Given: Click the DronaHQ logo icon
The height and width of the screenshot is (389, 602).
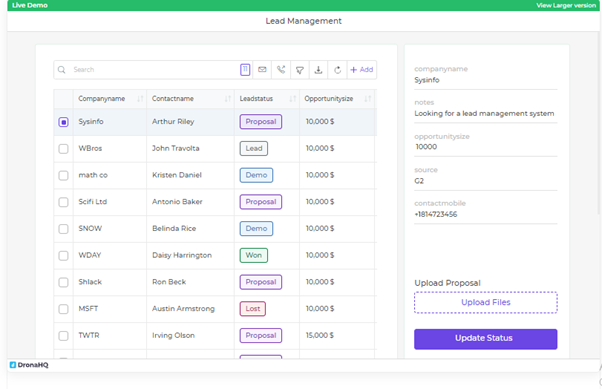Looking at the screenshot, I should 13,365.
